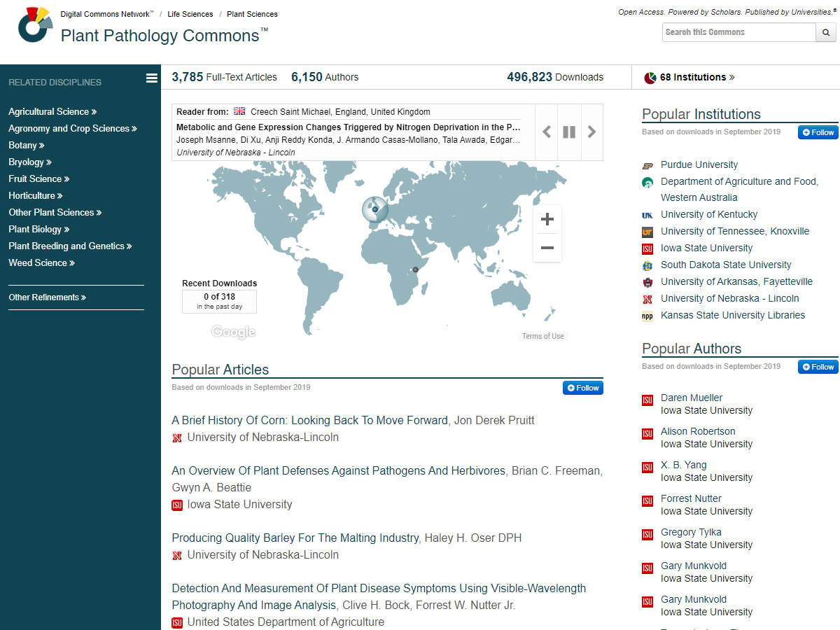Click the Digital Commons Network logo
The width and height of the screenshot is (840, 630).
click(x=34, y=24)
